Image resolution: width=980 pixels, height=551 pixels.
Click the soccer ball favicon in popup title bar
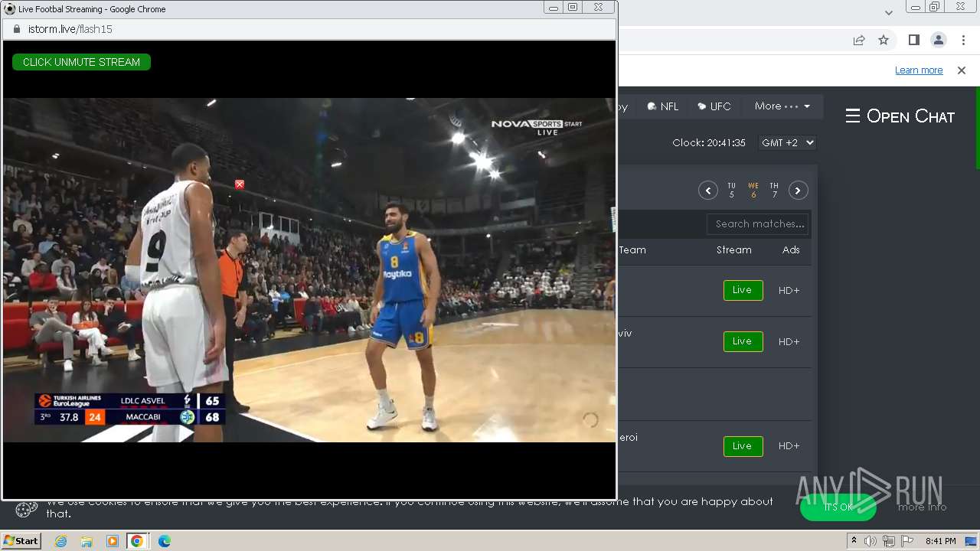coord(10,9)
